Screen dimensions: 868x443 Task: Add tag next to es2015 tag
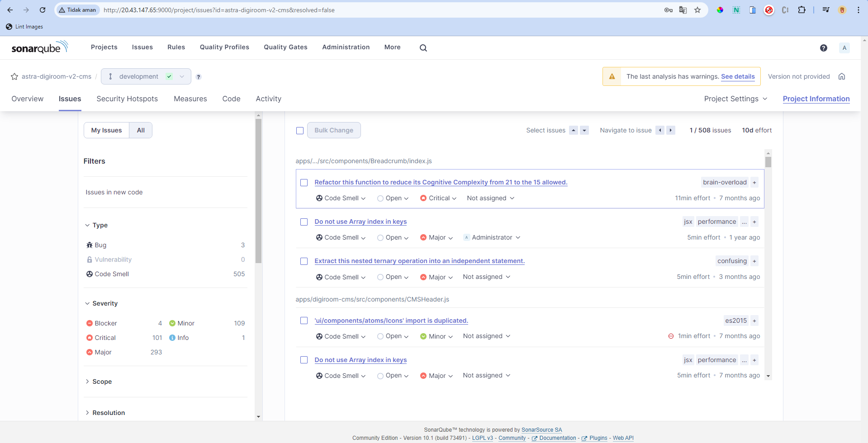[x=754, y=320]
